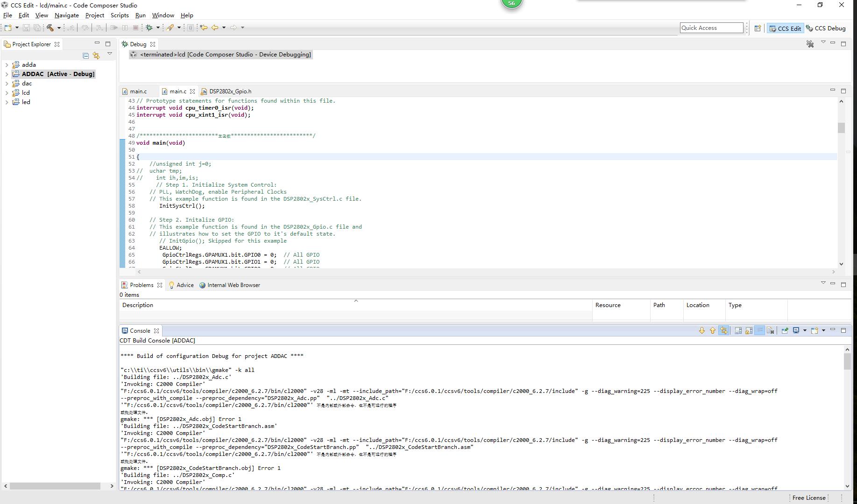Click the Terminate stop button in toolbar
Viewport: 857px width, 504px height.
pos(135,28)
